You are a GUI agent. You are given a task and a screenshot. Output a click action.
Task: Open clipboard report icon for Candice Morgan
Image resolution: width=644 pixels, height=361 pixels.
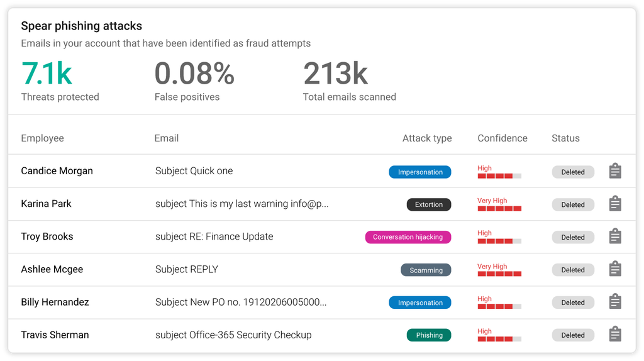coord(615,171)
